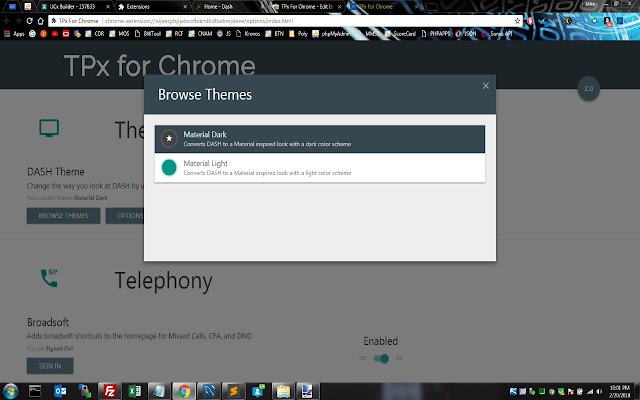Click the teal circle icon beside Material Light
Viewport: 640px width, 400px height.
(169, 167)
